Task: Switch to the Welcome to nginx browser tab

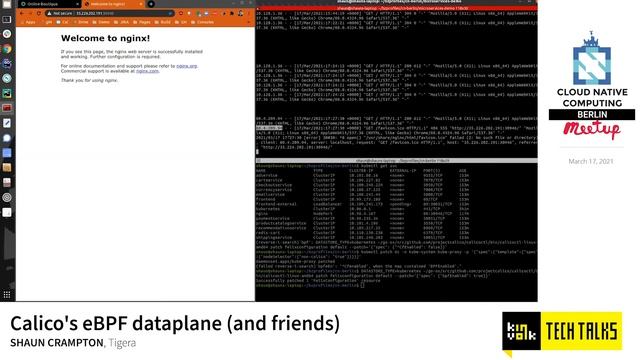Action: tap(113, 4)
